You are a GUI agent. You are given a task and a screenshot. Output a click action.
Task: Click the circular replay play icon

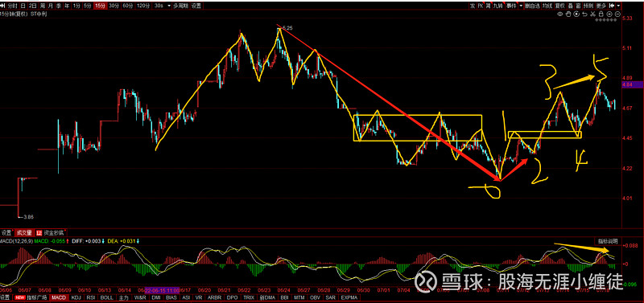click(x=576, y=14)
